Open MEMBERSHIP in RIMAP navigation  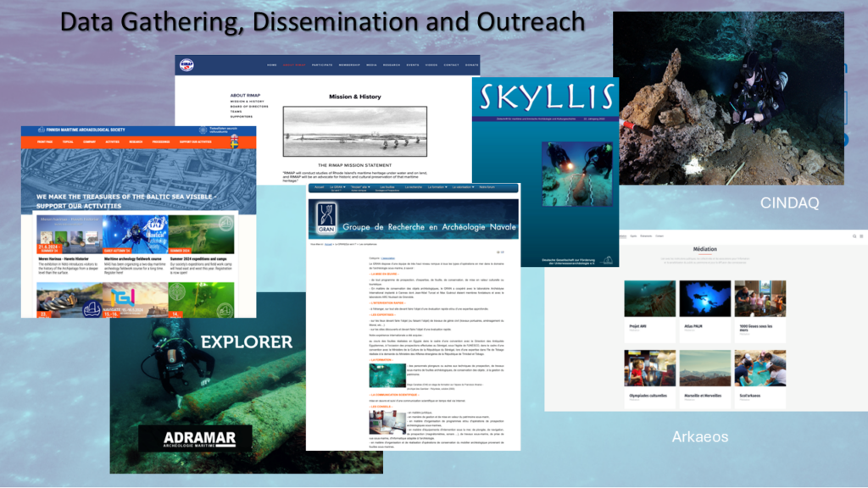point(349,65)
